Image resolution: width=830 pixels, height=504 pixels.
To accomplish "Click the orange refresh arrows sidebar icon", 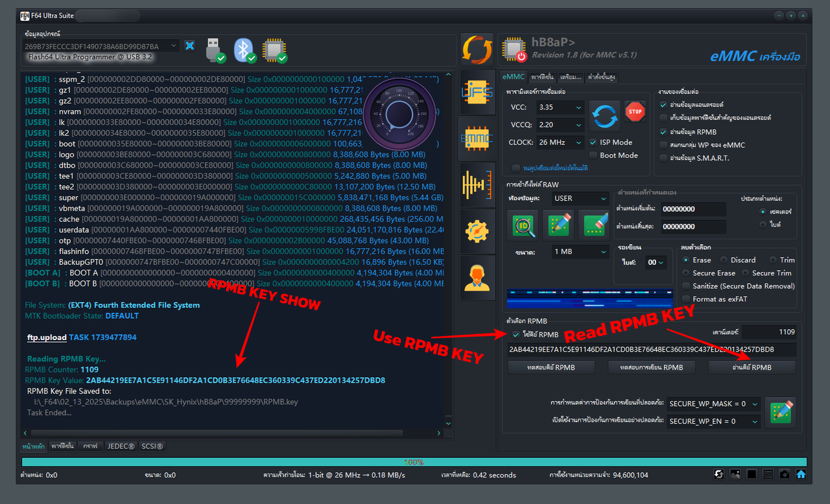I will tap(477, 49).
